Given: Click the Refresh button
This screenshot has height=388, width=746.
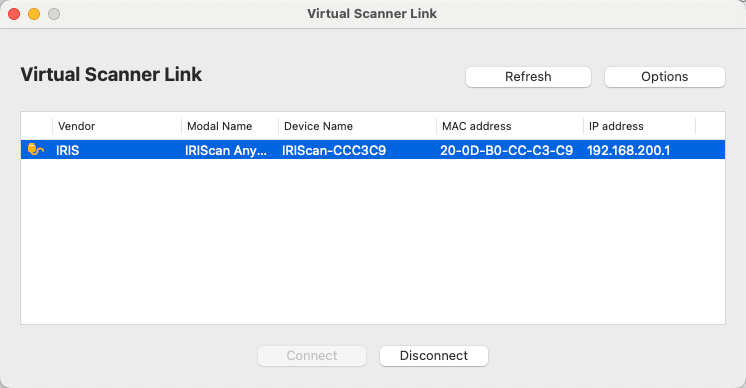Looking at the screenshot, I should coord(528,77).
